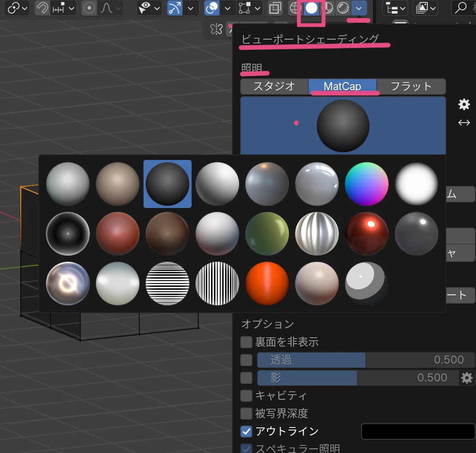The height and width of the screenshot is (453, 476).
Task: Flip the MatCap horizontally
Action: click(x=464, y=123)
